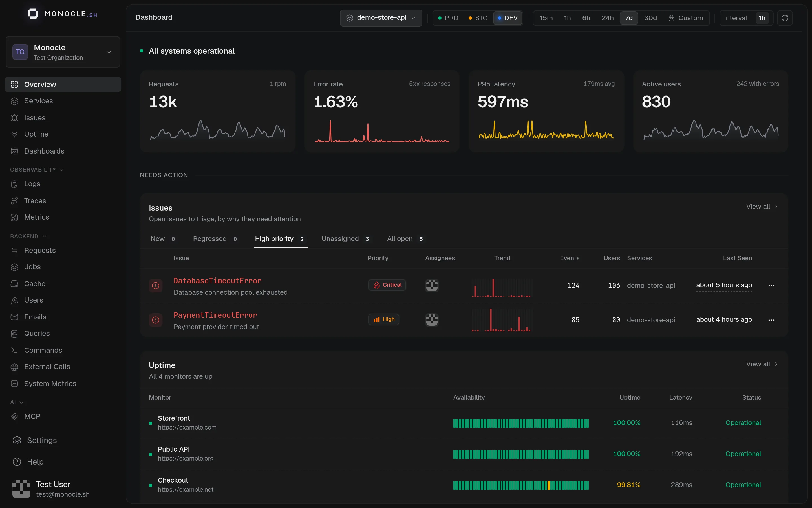
Task: Click the Logs icon
Action: pos(14,184)
